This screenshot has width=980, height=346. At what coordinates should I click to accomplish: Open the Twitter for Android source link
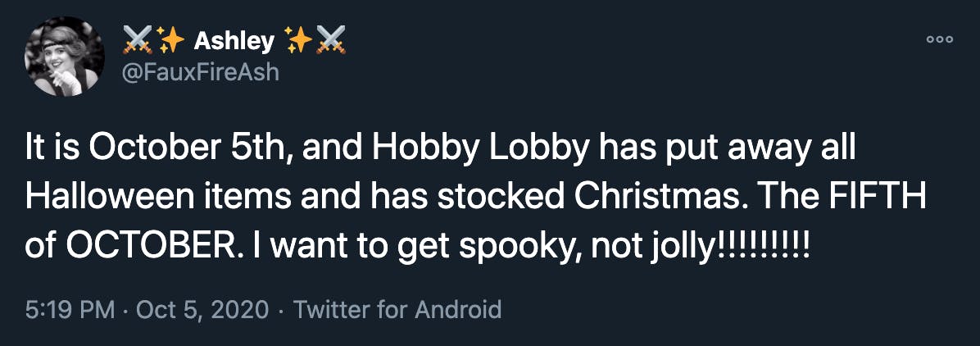coord(397,310)
